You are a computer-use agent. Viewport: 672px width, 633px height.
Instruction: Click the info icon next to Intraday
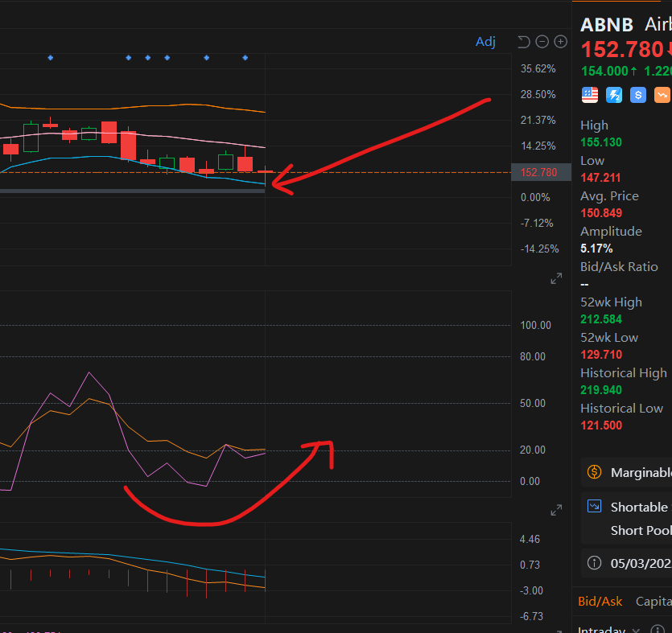coord(657,628)
